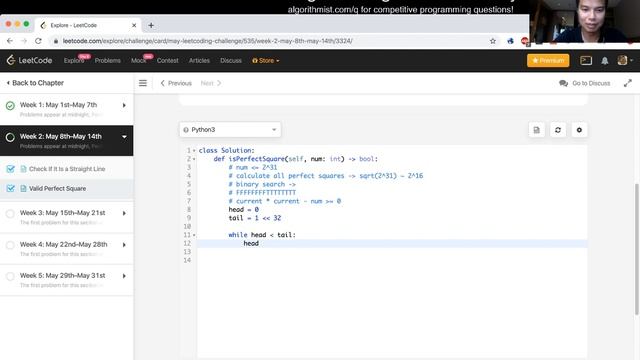This screenshot has width=640, height=360.
Task: Click the Go to Discuss chat icon
Action: tap(563, 83)
